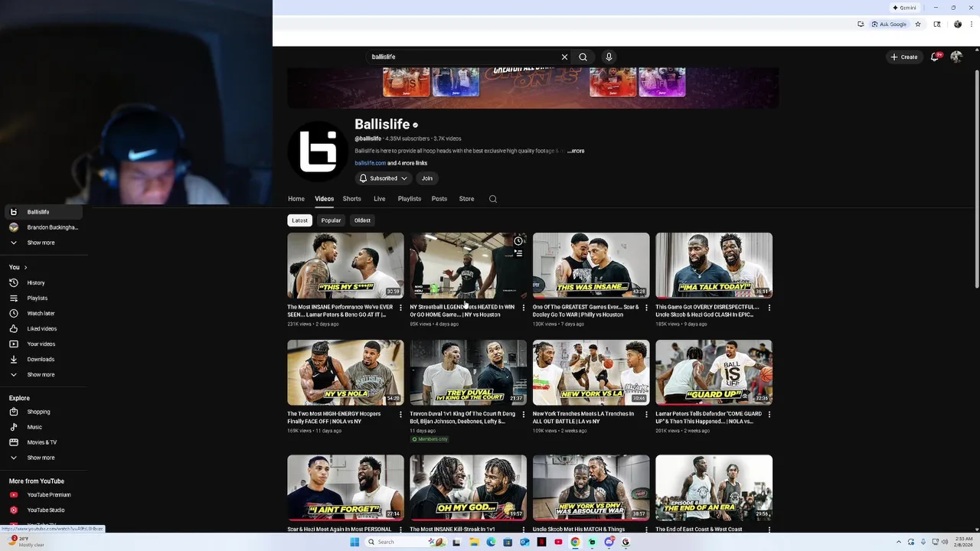980x551 pixels.
Task: Click the Ask Google lens button
Action: (x=889, y=24)
